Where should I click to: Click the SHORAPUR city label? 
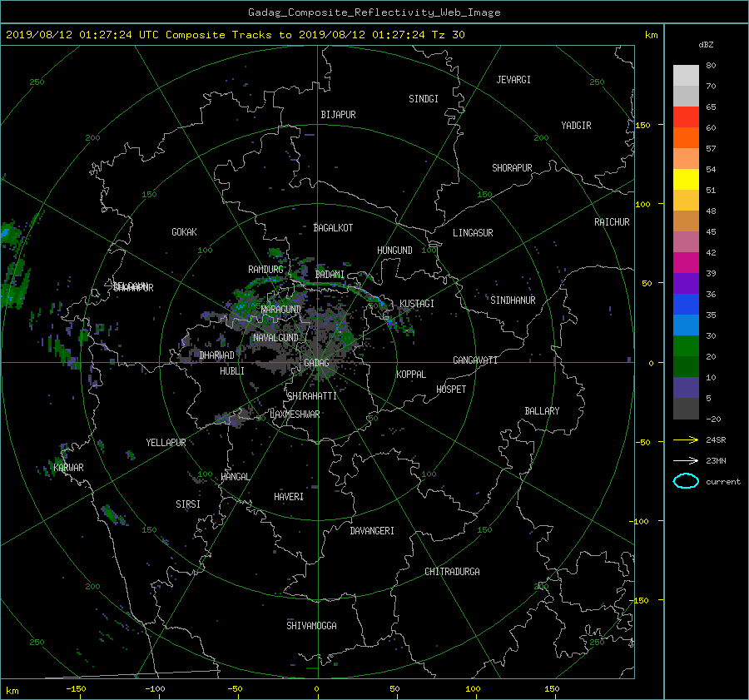pyautogui.click(x=512, y=168)
